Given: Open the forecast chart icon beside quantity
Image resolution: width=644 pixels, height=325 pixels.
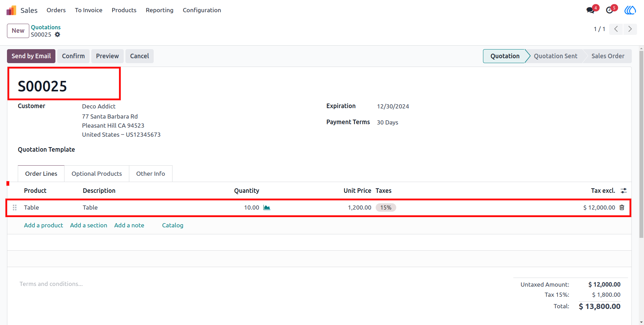Looking at the screenshot, I should [x=267, y=207].
